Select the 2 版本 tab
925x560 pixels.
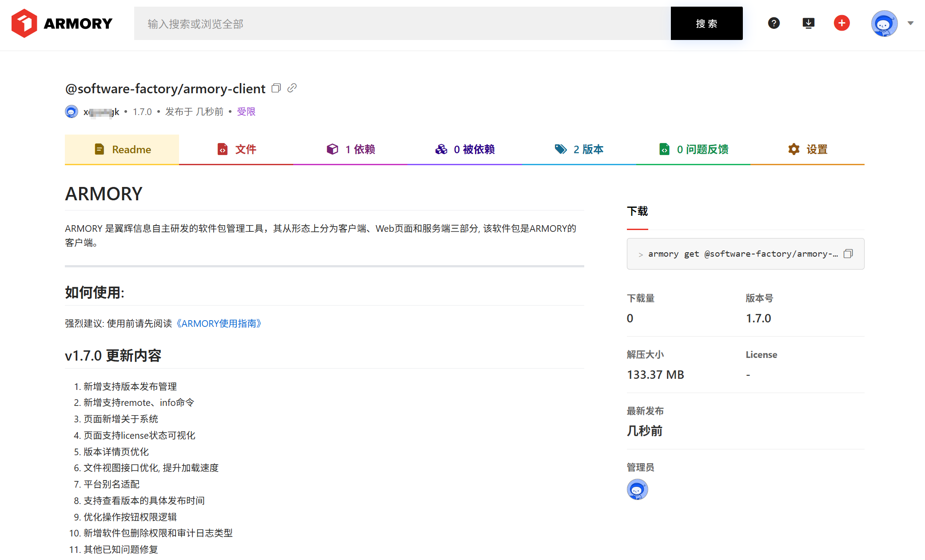(x=579, y=150)
